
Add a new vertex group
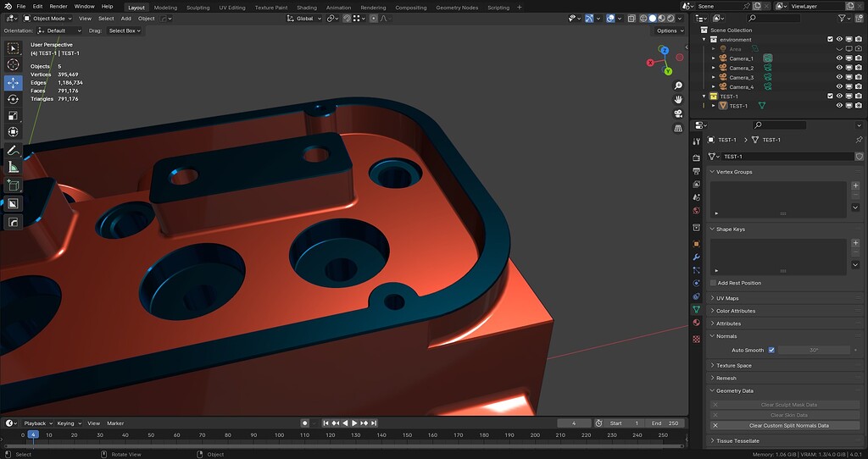point(855,185)
